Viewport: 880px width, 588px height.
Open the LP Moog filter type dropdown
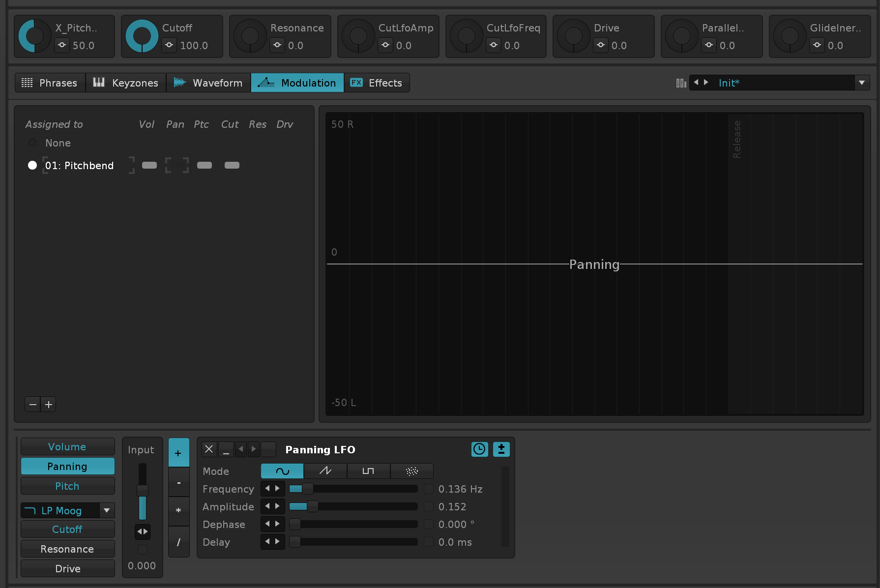click(x=107, y=510)
